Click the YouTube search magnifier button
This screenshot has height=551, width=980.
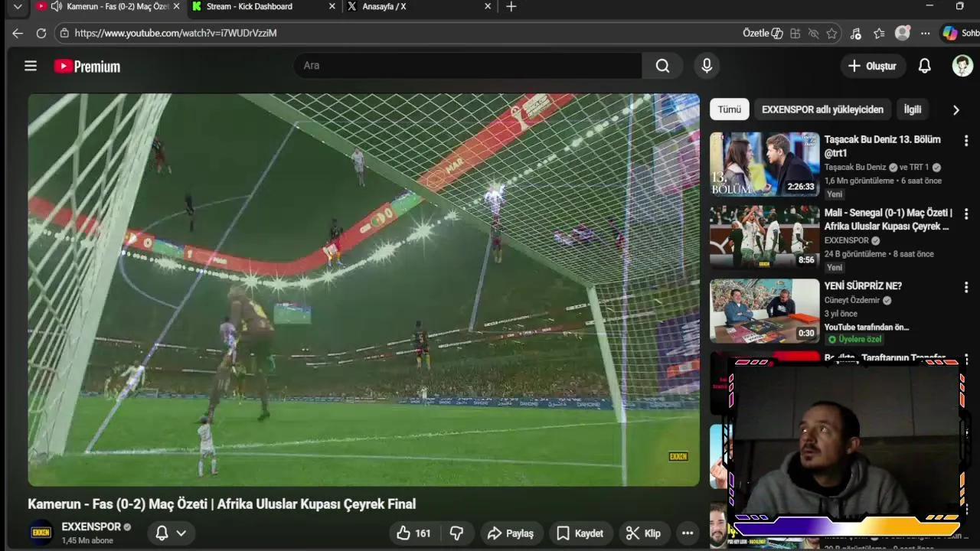tap(662, 66)
